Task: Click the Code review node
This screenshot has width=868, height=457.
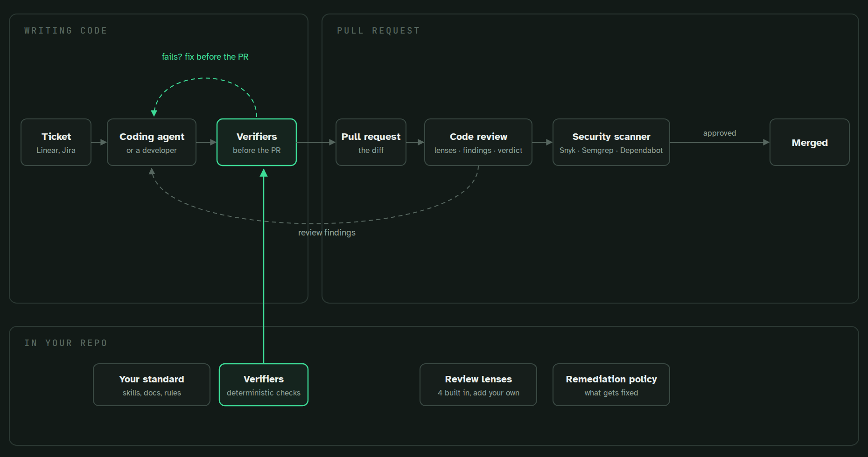Action: click(478, 142)
